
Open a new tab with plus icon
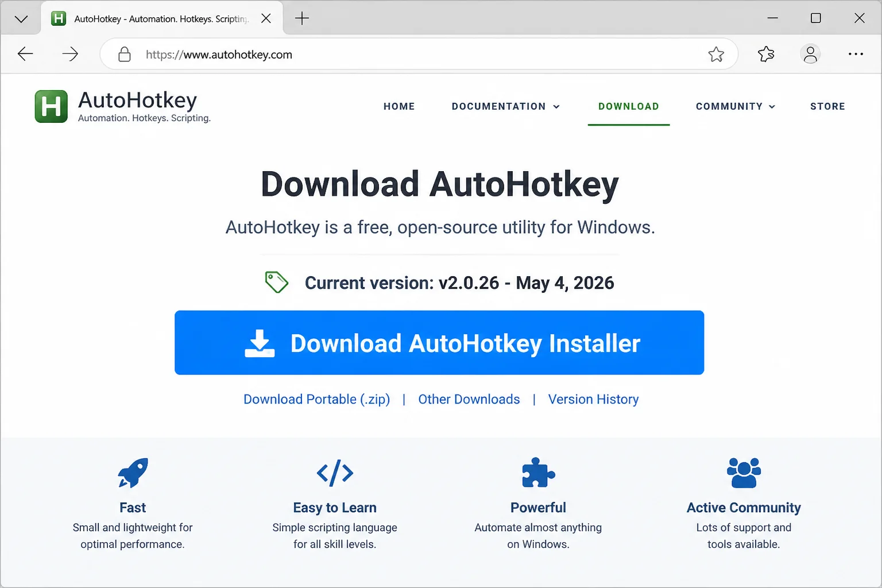pos(302,18)
